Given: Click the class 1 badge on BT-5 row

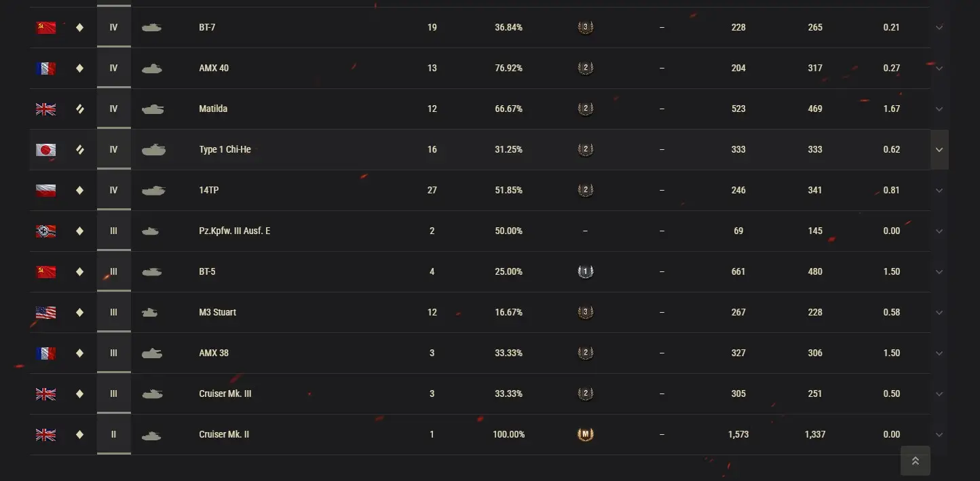Looking at the screenshot, I should pos(585,271).
